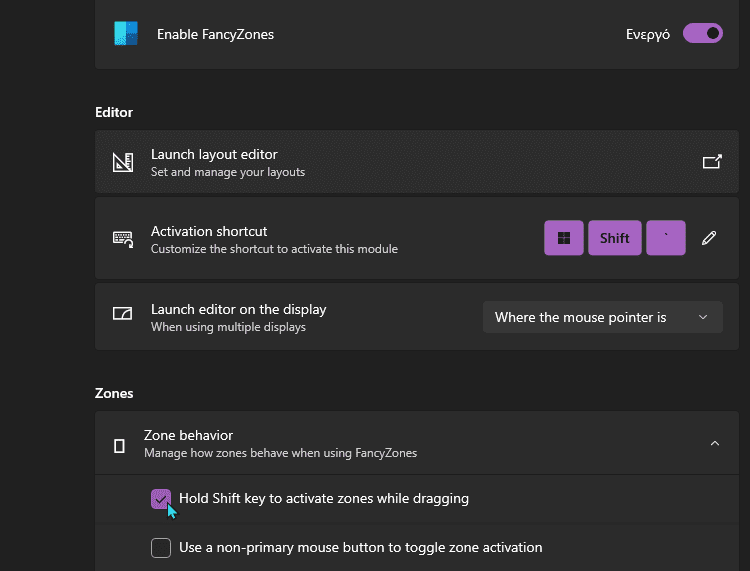Viewport: 750px width, 571px height.
Task: Click the Enable FancyZones label
Action: pos(215,34)
